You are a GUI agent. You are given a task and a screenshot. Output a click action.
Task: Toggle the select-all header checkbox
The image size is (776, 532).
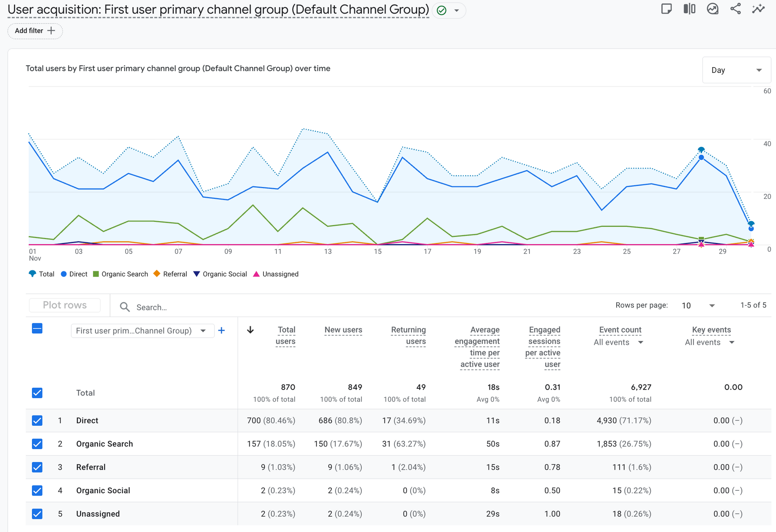point(37,328)
